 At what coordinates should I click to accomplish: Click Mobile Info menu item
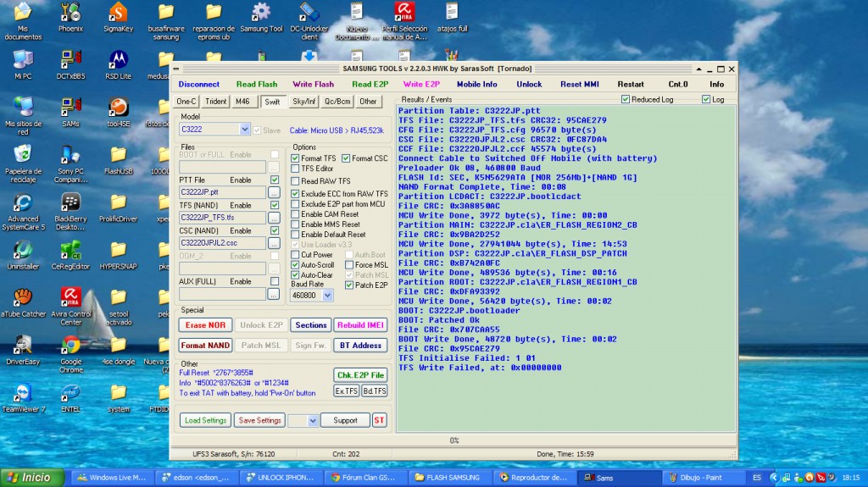(476, 84)
